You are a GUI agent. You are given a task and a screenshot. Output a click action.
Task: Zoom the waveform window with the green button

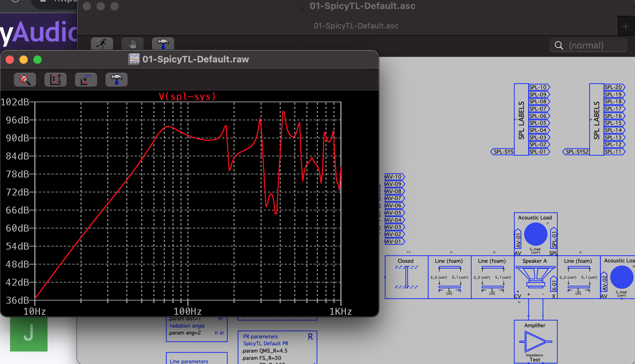(x=37, y=60)
